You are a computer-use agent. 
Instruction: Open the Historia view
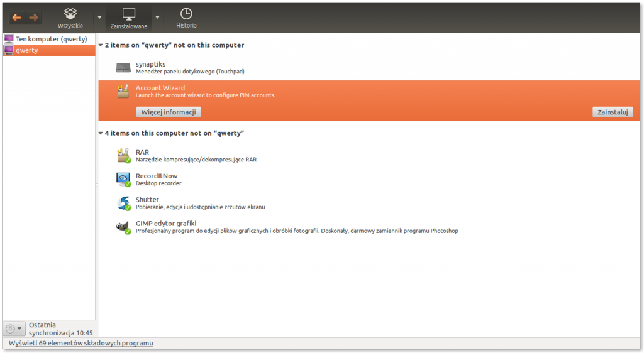[x=186, y=18]
